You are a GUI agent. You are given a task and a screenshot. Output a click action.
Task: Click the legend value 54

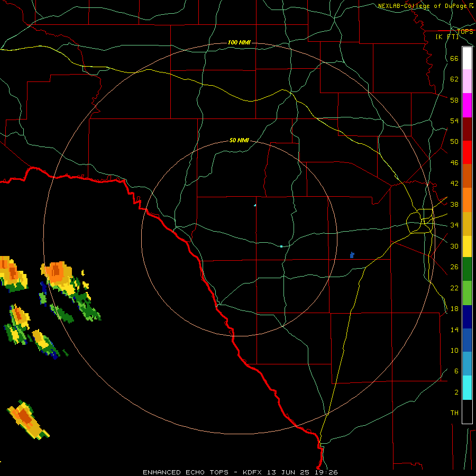click(454, 121)
